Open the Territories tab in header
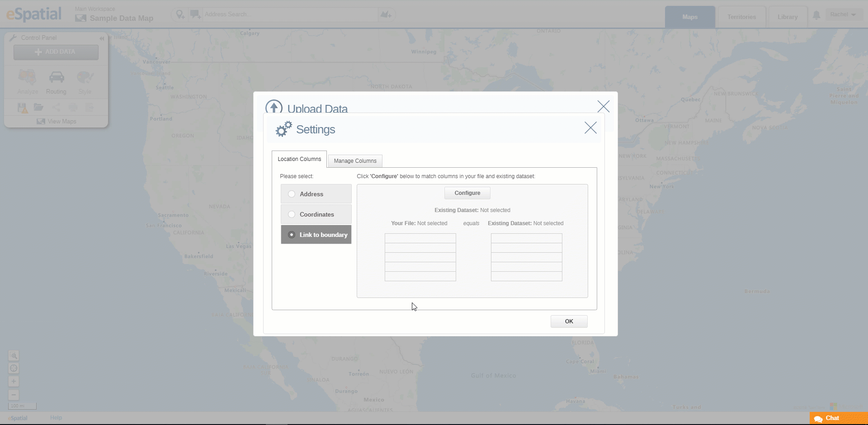The image size is (868, 425). [x=742, y=17]
